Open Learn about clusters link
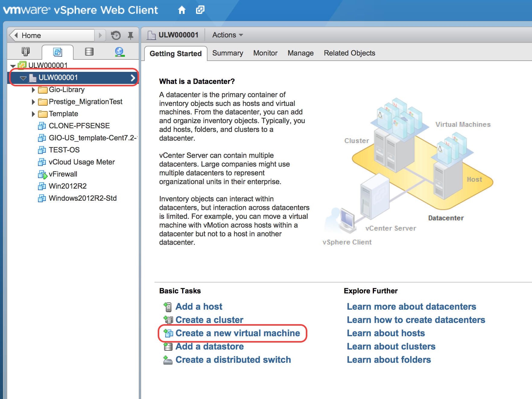 (x=391, y=346)
